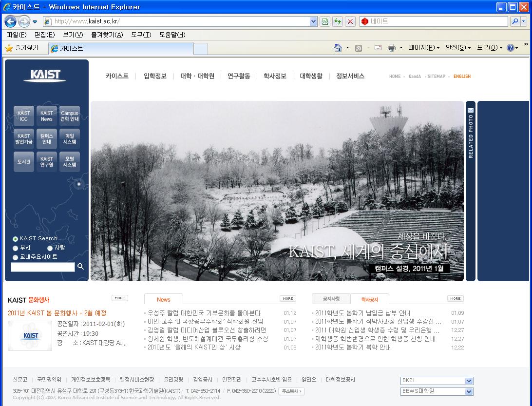Screen dimensions: 532x406
Task: Click MORE next to KAIST 문화행사
Action: (120, 298)
